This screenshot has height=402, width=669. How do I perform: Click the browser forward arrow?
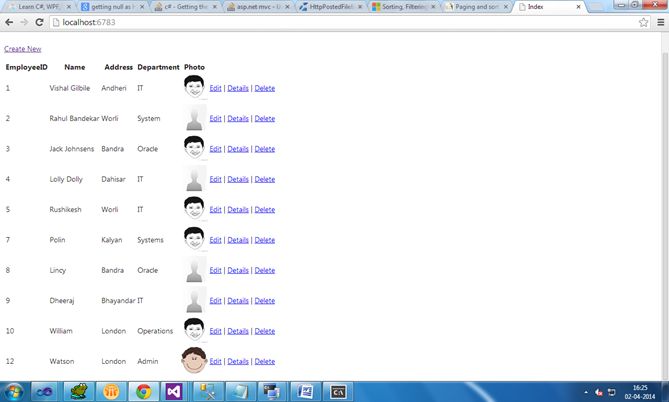click(x=24, y=22)
